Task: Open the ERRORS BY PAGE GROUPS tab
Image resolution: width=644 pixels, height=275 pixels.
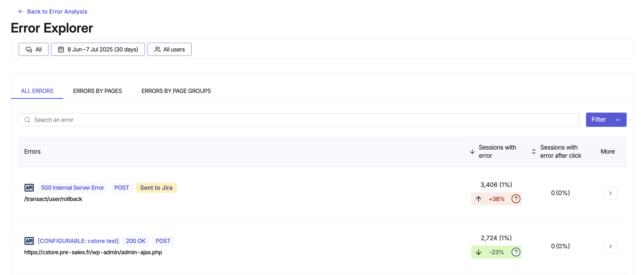Action: pyautogui.click(x=176, y=91)
